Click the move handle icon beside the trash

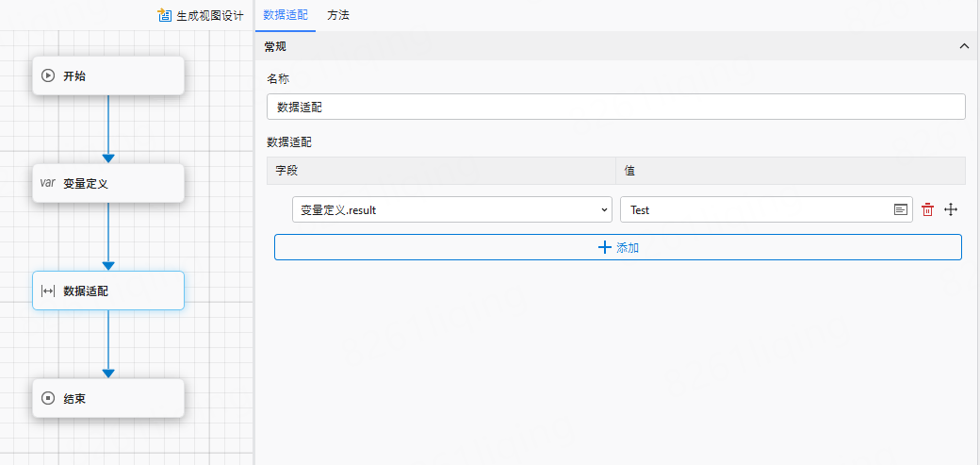point(951,209)
